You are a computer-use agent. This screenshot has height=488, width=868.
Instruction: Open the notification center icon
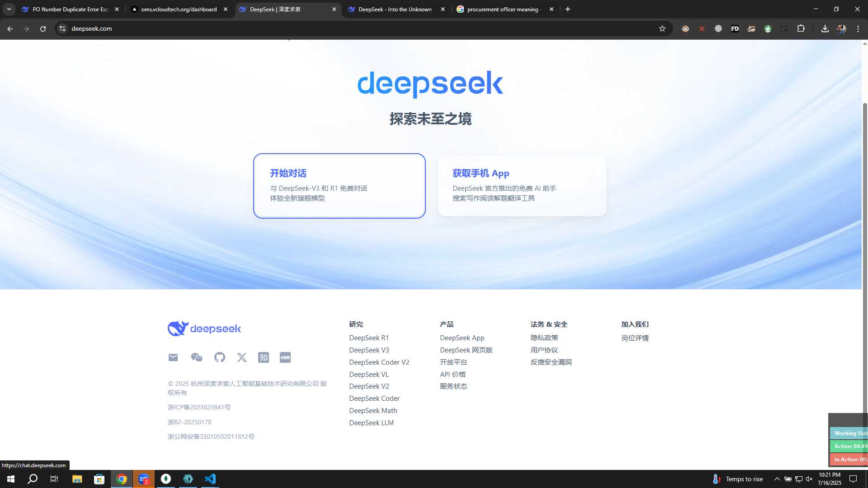(x=853, y=479)
